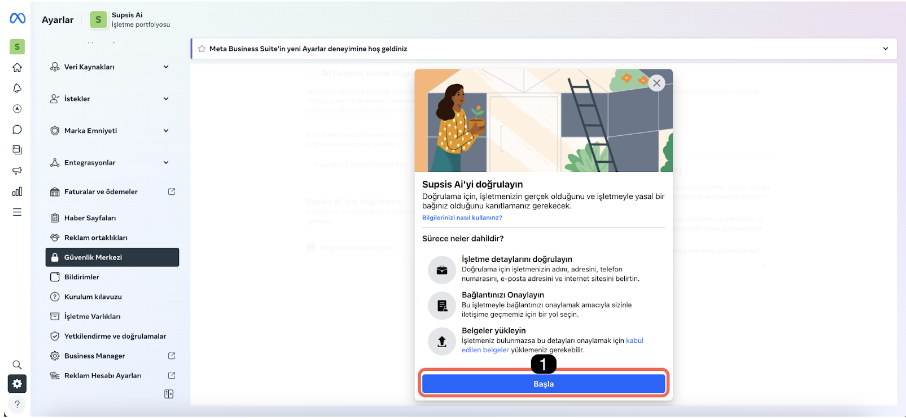Click the search magnifier icon in left rail
Image resolution: width=906 pixels, height=418 pixels.
[17, 365]
